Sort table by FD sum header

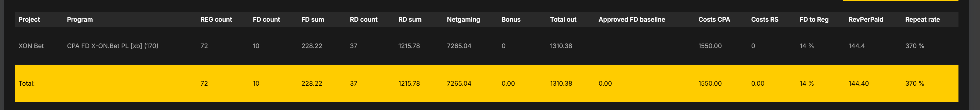pos(313,20)
